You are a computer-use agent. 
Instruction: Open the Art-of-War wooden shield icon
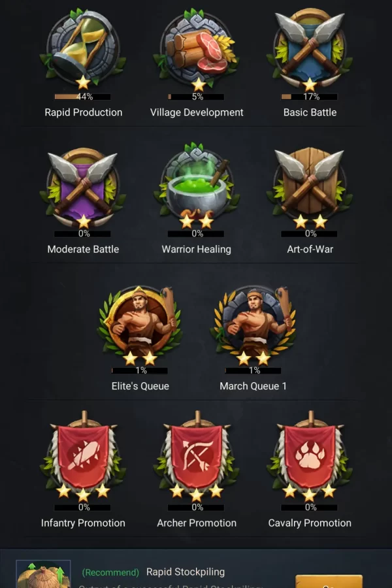pyautogui.click(x=310, y=186)
